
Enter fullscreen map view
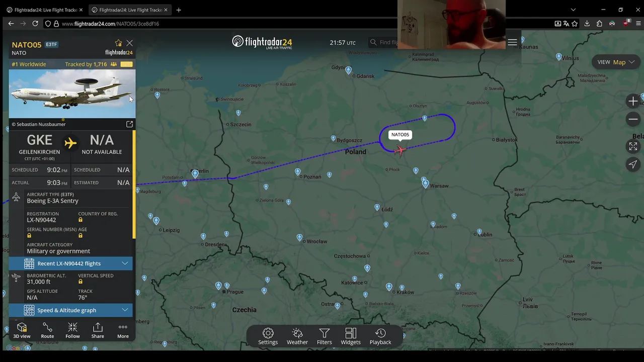click(x=633, y=146)
